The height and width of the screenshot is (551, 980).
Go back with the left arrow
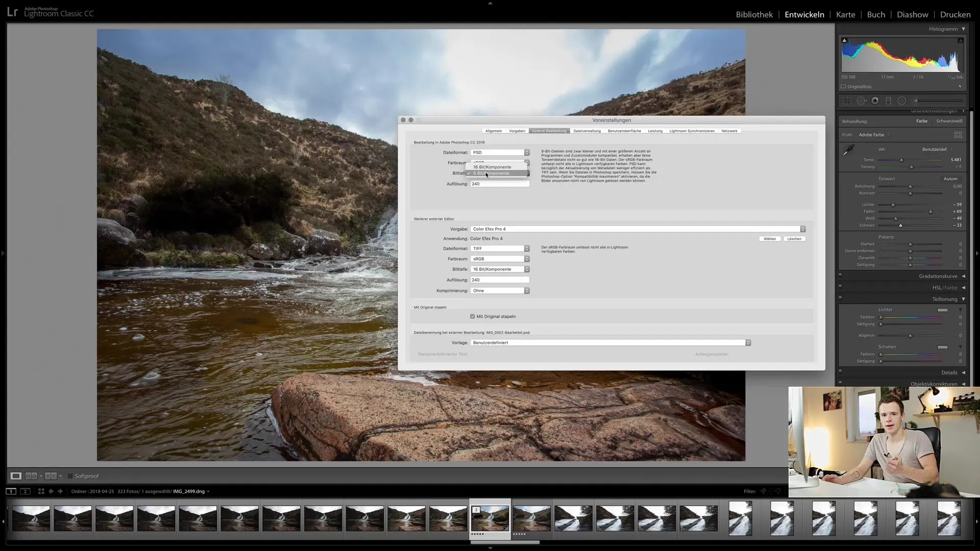coord(51,491)
